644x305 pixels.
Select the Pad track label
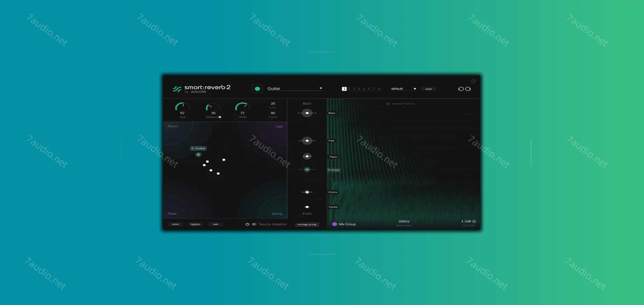(331, 141)
